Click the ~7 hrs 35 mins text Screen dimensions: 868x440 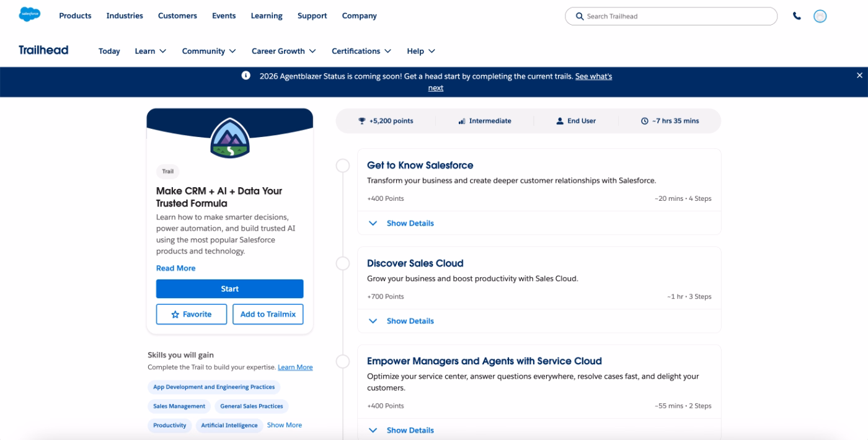click(x=675, y=121)
